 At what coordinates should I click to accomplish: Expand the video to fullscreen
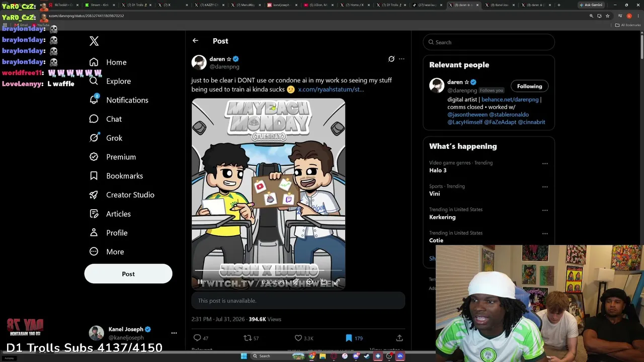click(337, 282)
